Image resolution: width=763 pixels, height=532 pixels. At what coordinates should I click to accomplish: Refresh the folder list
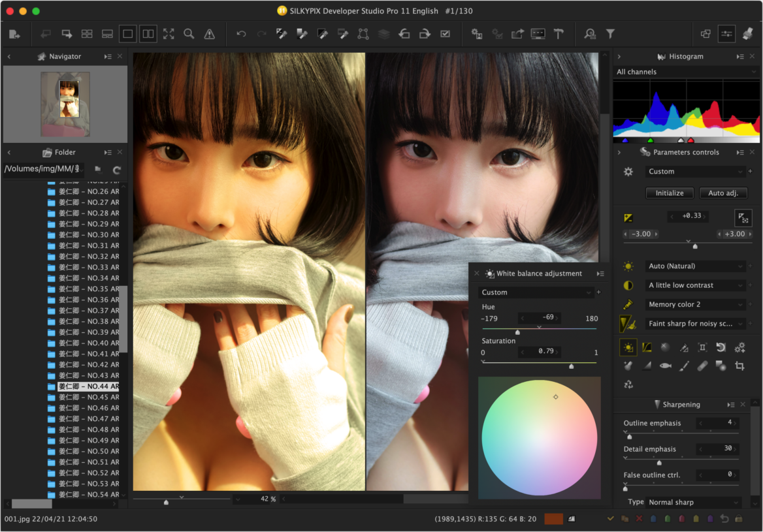[117, 170]
